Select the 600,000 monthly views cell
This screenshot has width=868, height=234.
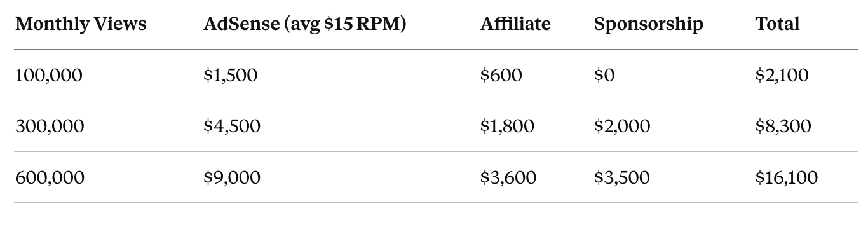(x=50, y=177)
